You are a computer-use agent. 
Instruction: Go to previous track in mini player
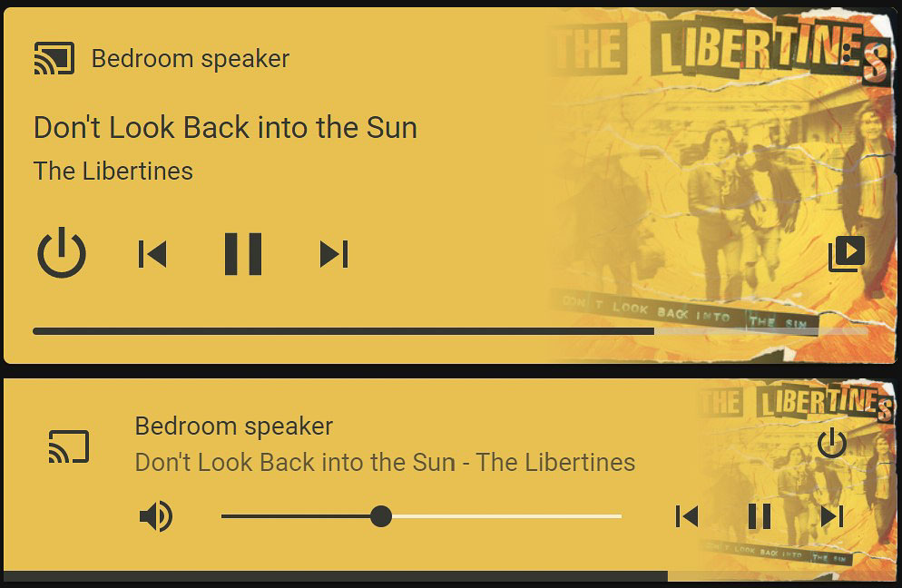[687, 516]
